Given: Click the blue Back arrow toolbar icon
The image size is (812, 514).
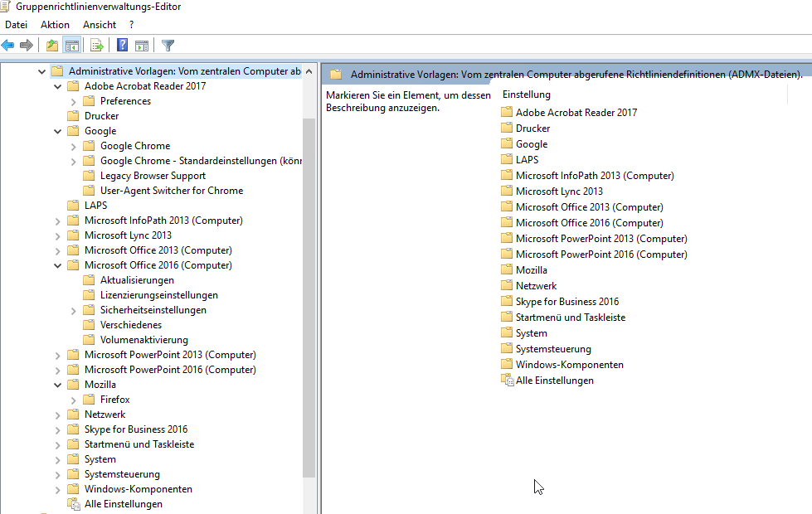Looking at the screenshot, I should click(7, 46).
